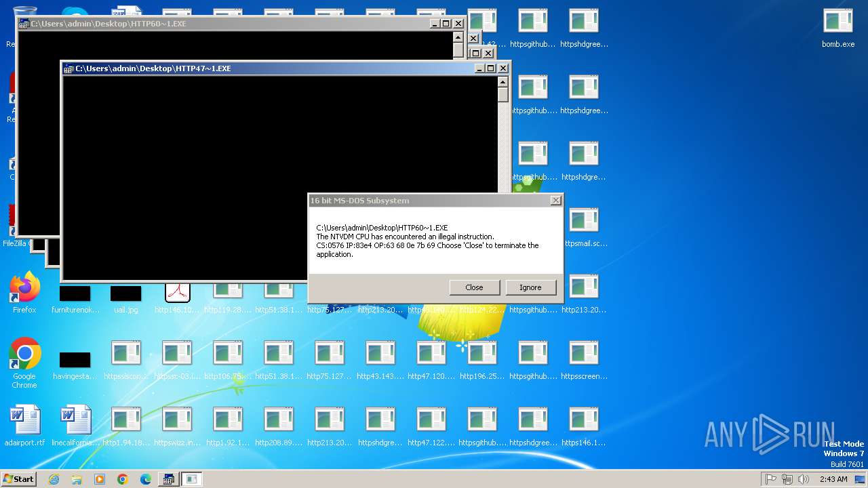Viewport: 868px width, 488px height.
Task: Select the adairport.rtf document icon
Action: pyautogui.click(x=24, y=426)
